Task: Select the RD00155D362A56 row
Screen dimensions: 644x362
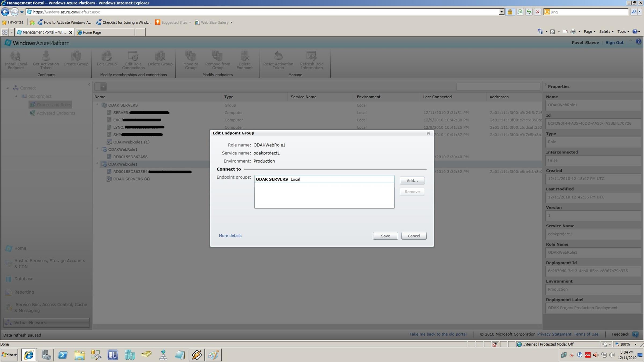Action: click(x=130, y=157)
